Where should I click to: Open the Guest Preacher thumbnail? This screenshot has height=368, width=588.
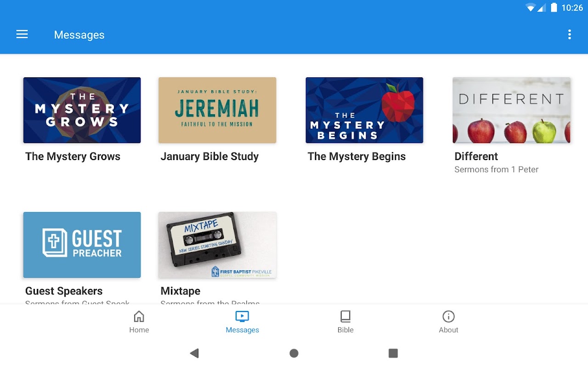(x=82, y=245)
